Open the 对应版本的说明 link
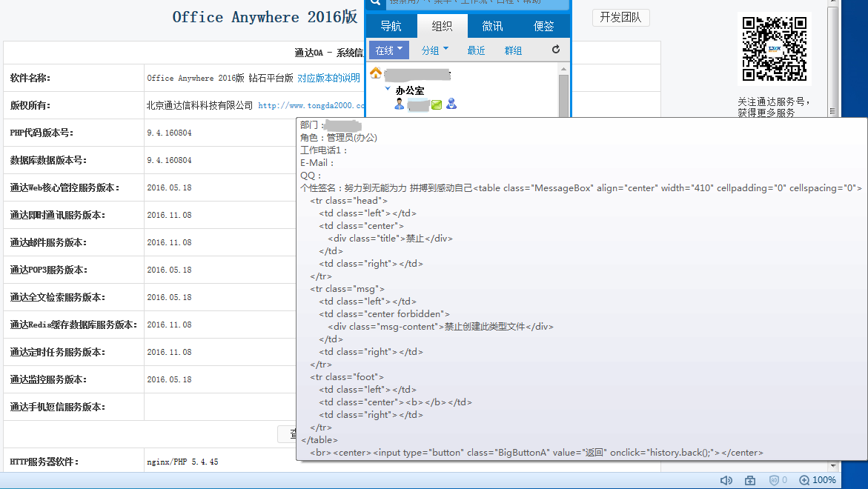Screen dimensions: 868x489 [x=329, y=78]
